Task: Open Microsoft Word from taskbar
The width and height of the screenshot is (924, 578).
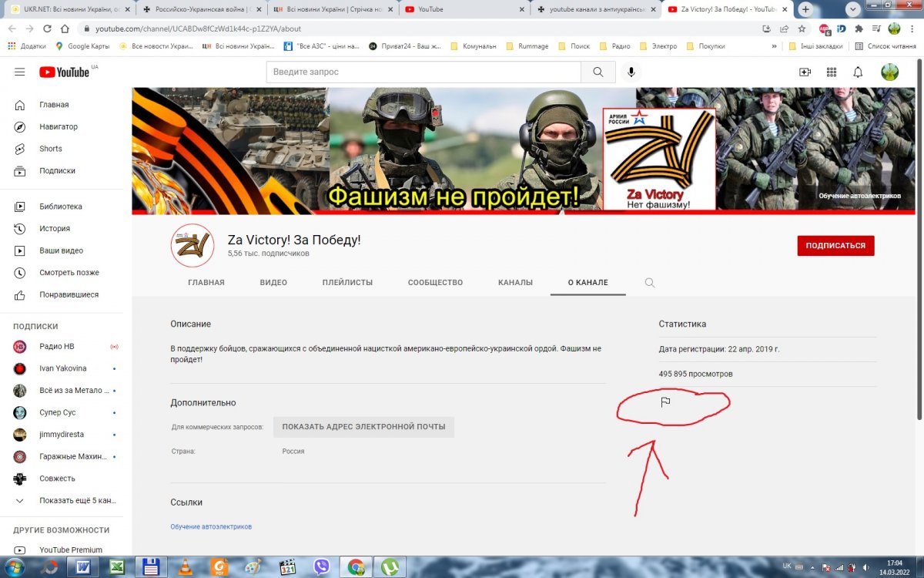Action: [x=82, y=567]
